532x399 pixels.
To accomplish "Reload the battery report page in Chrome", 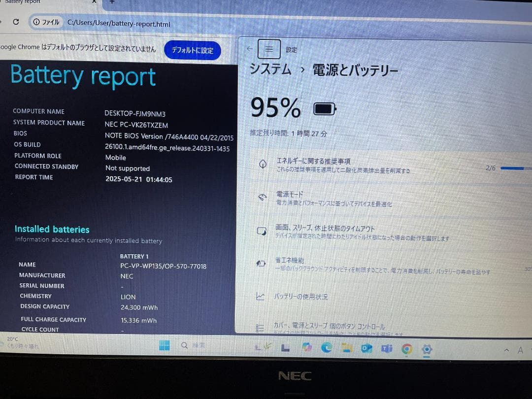I will pos(16,22).
